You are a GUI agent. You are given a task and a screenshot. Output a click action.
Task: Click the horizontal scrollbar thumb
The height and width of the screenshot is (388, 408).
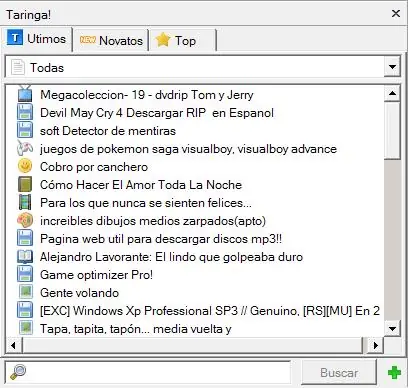tap(192, 345)
